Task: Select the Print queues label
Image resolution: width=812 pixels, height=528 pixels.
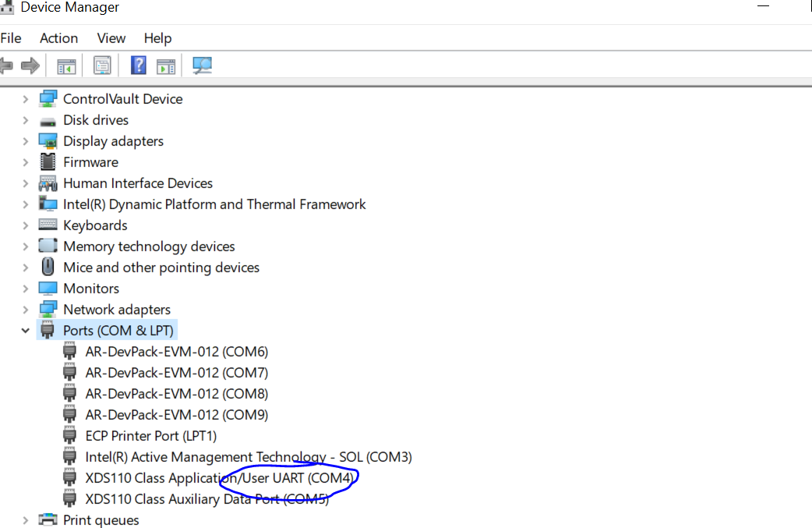Action: click(101, 519)
